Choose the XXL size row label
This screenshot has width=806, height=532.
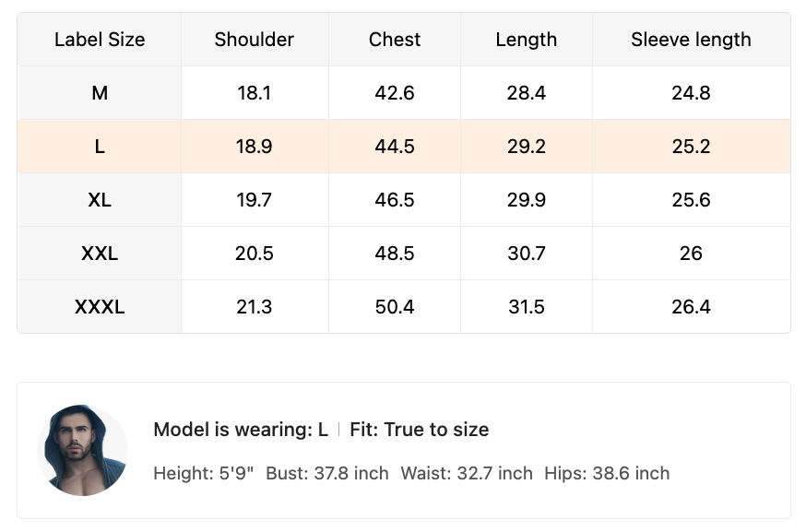pos(100,254)
